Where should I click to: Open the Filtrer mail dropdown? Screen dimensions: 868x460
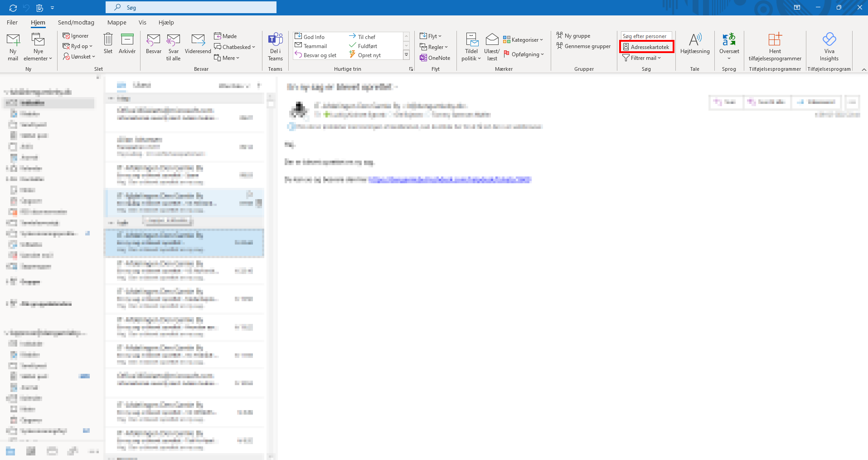point(642,58)
